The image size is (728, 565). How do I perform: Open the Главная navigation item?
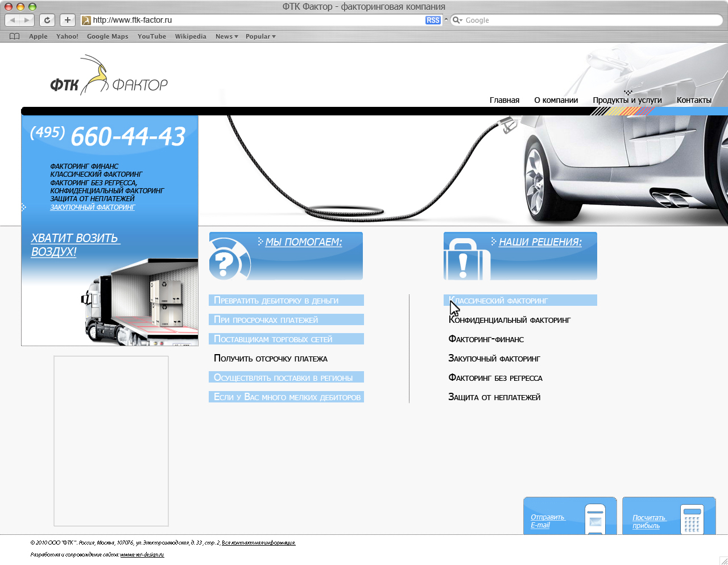(504, 100)
